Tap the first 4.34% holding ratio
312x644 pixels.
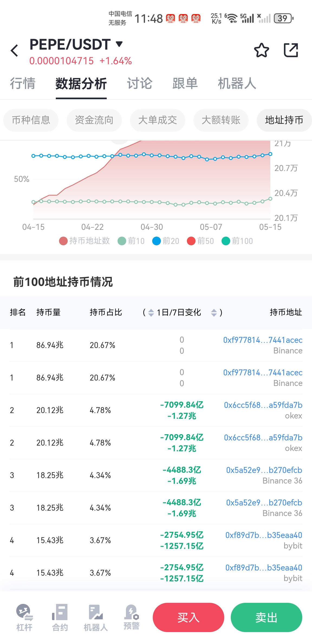click(x=100, y=475)
